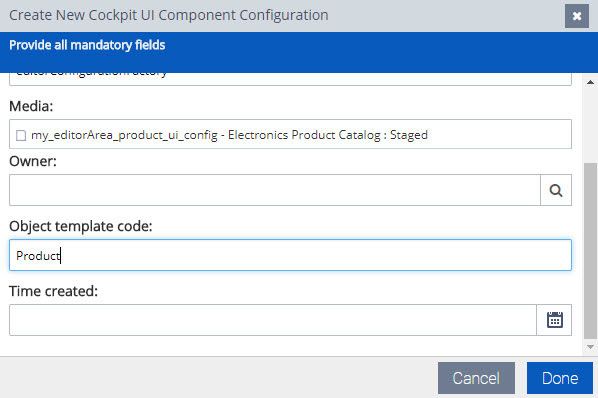Click the Object template code field containing Product
Screen dimensions: 598x398
(290, 255)
